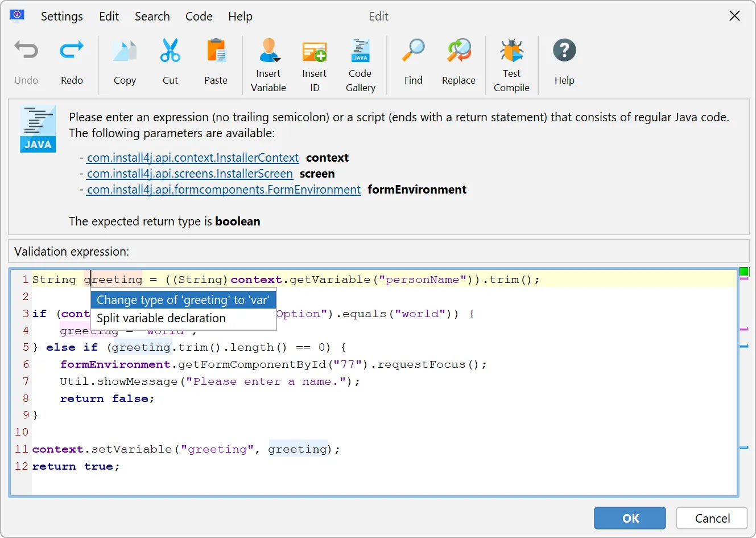Click the Undo toolbar icon
Viewport: 756px width, 538px height.
coord(26,51)
